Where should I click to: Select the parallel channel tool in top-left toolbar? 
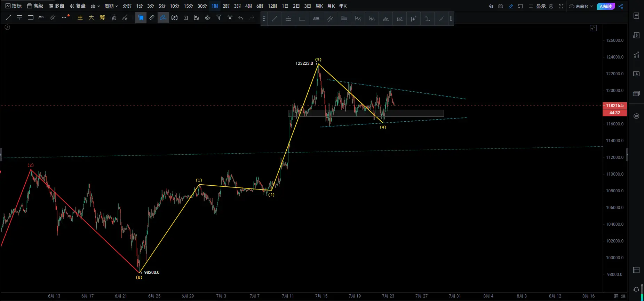(53, 17)
